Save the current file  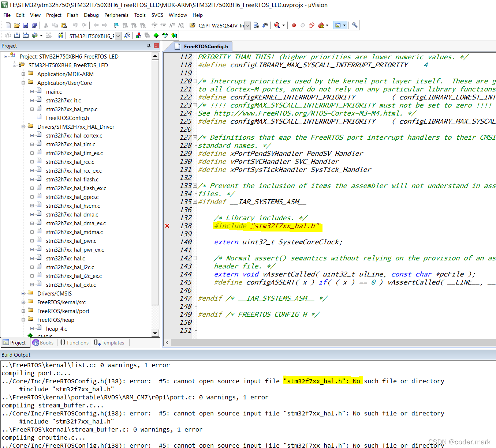tap(26, 25)
